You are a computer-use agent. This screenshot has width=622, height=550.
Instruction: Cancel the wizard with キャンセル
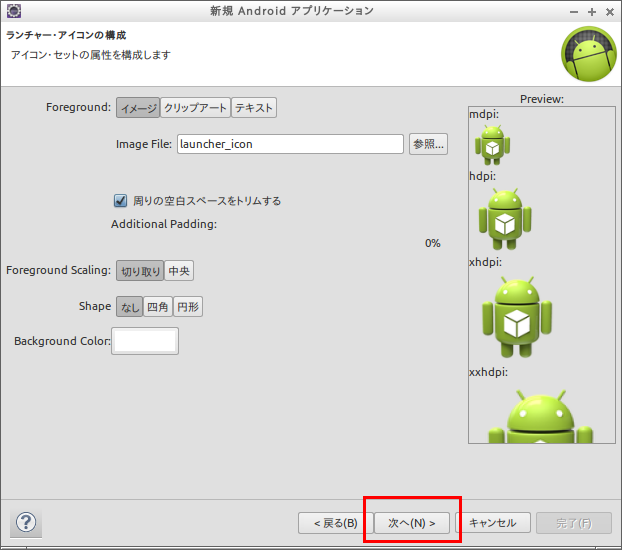point(493,523)
